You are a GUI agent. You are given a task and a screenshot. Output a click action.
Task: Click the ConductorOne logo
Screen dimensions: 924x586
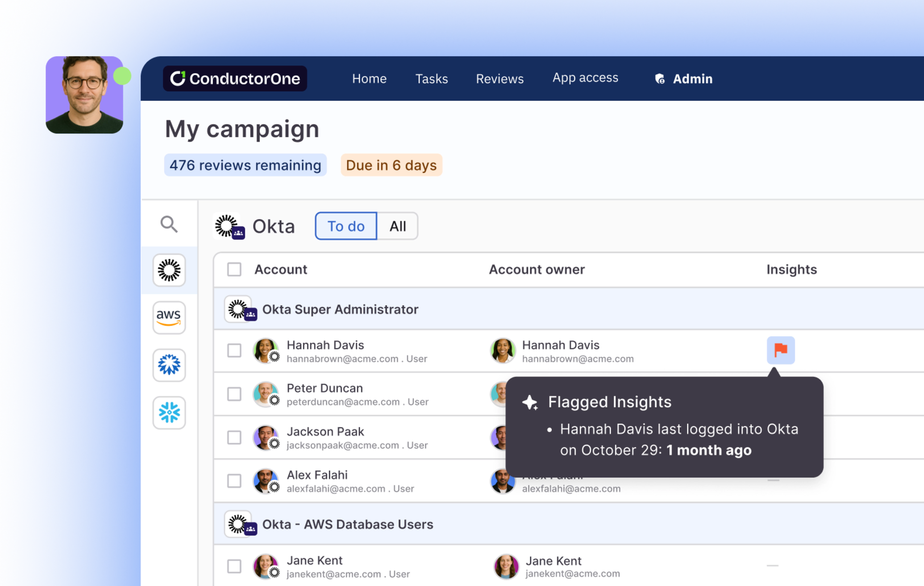coord(235,79)
